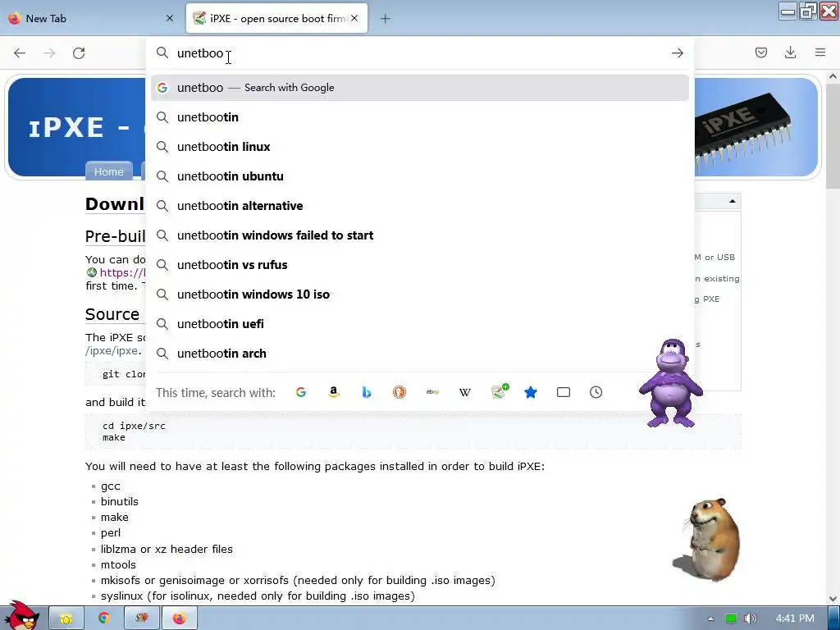Search this time with DuckDuckGo icon
Viewport: 840px width, 630px height.
tap(399, 392)
